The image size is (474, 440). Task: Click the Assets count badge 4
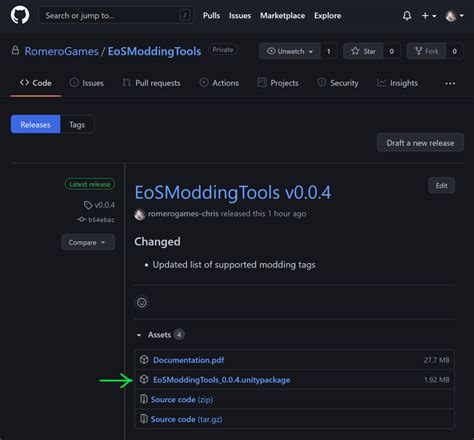point(179,334)
